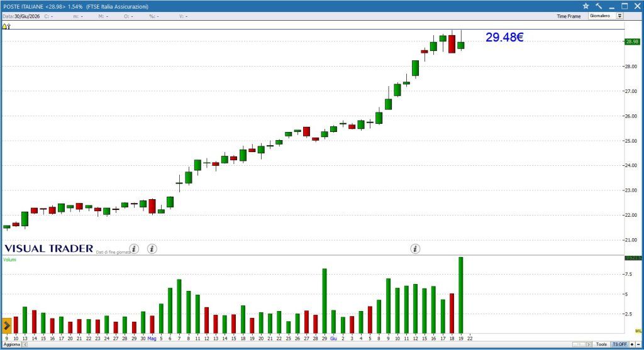The image size is (644, 350).
Task: Click the second info icon near Mag label
Action: coord(152,249)
